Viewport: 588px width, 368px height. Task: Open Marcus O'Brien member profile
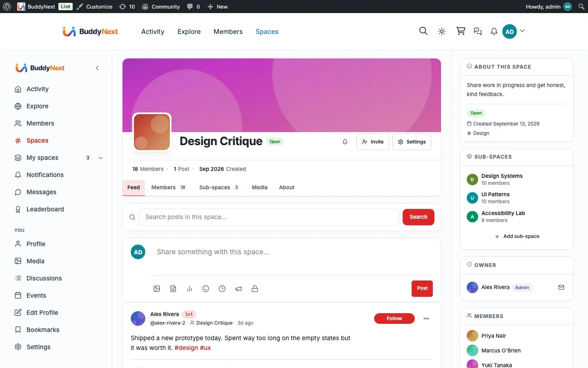(501, 351)
